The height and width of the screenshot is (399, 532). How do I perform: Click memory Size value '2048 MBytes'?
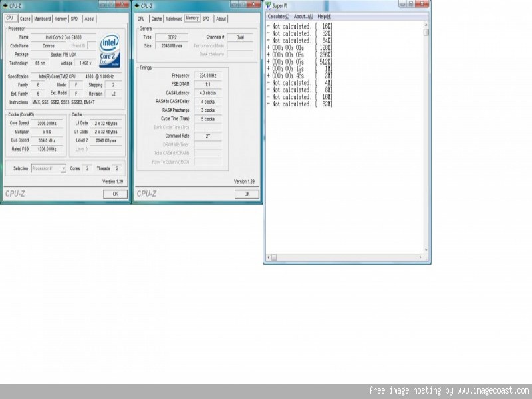pyautogui.click(x=172, y=45)
